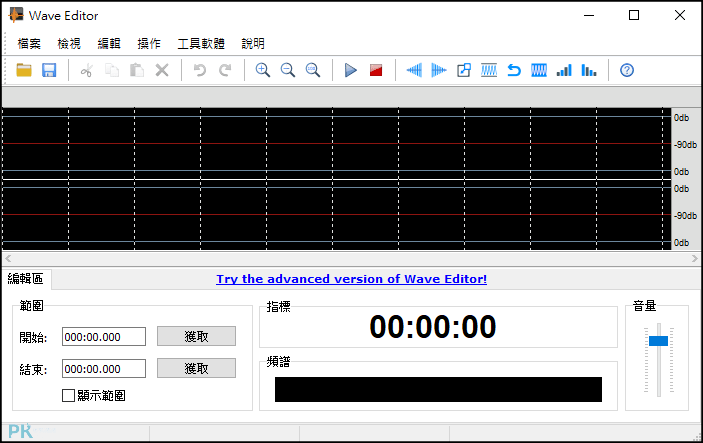Open the 檔案 menu

point(29,43)
